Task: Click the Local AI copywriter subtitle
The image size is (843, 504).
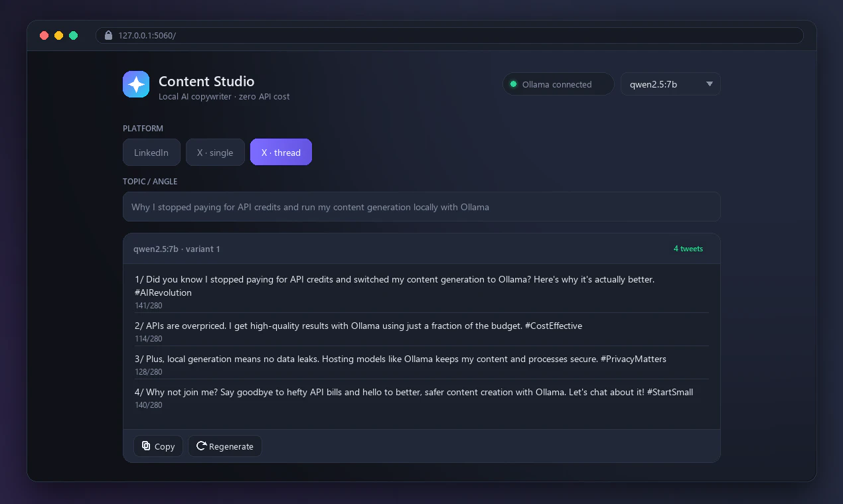Action: [224, 97]
